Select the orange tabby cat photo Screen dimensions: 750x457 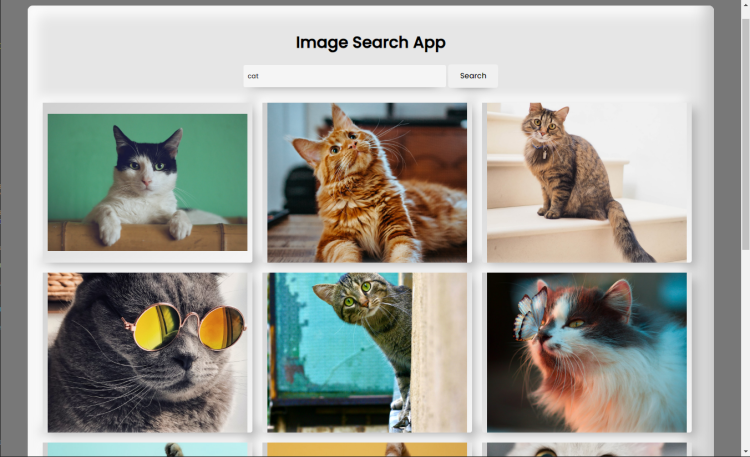tap(367, 182)
